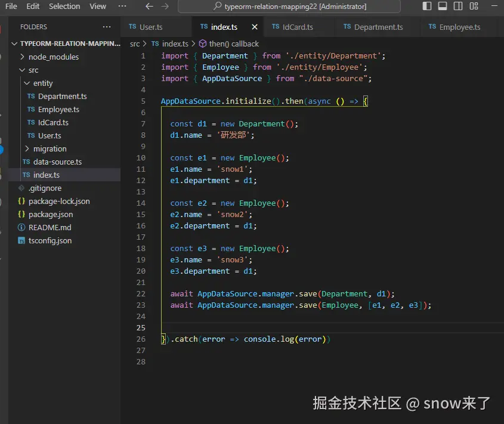Image resolution: width=504 pixels, height=424 pixels.
Task: Switch to User.ts tab
Action: [156, 27]
